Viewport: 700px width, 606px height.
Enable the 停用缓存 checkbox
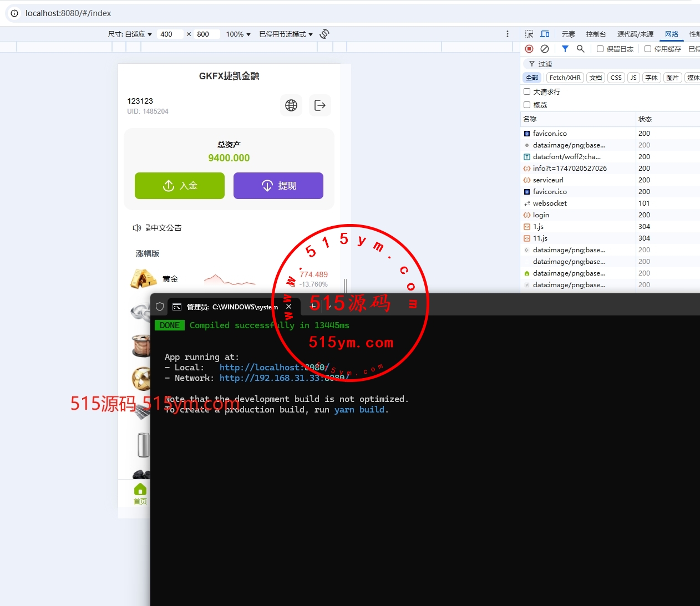click(648, 49)
